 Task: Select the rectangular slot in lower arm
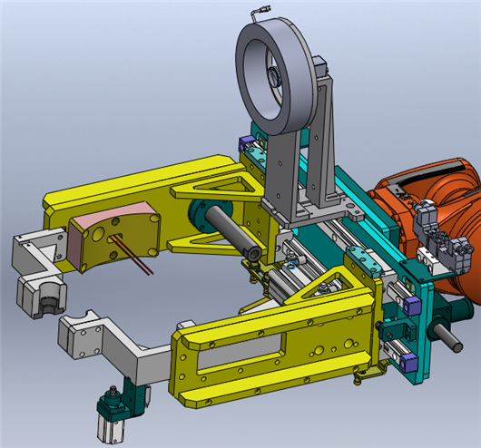point(242,352)
